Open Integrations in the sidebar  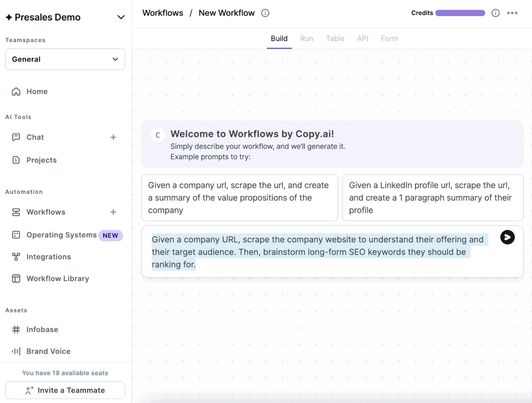click(x=49, y=257)
